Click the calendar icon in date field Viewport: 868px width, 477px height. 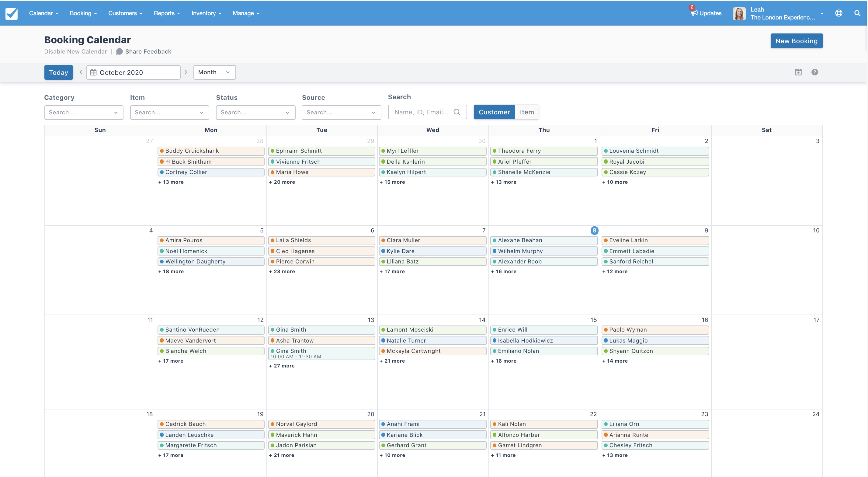[x=93, y=72]
